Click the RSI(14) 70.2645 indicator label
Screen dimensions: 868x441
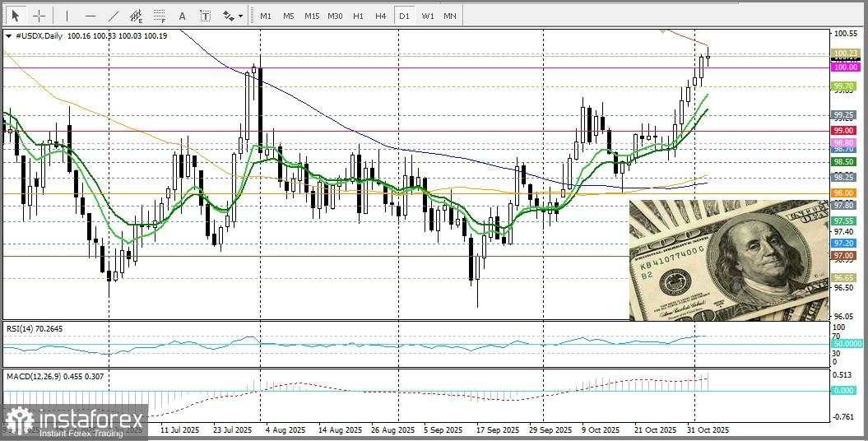(35, 328)
